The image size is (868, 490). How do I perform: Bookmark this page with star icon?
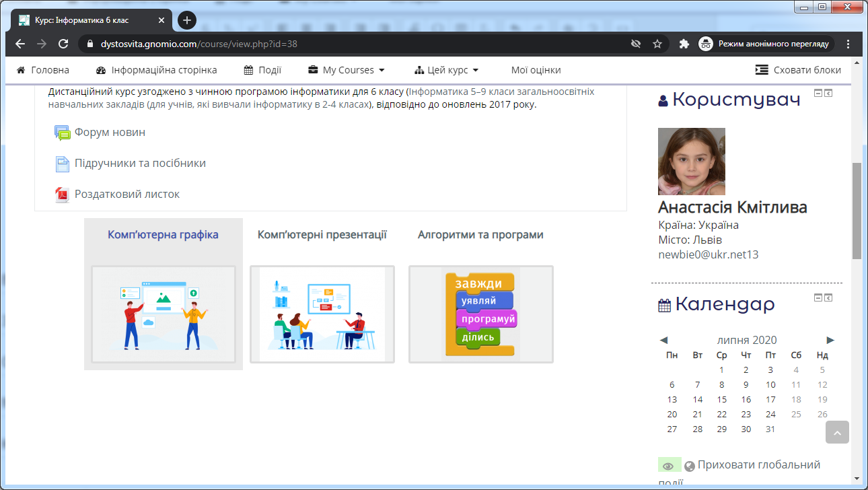coord(657,44)
